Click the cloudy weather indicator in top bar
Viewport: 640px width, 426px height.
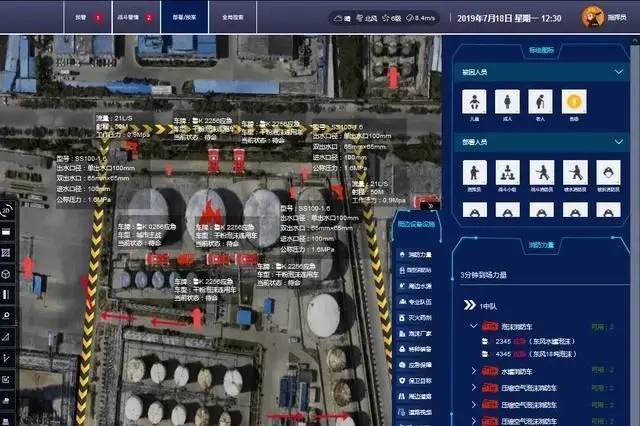[x=342, y=18]
